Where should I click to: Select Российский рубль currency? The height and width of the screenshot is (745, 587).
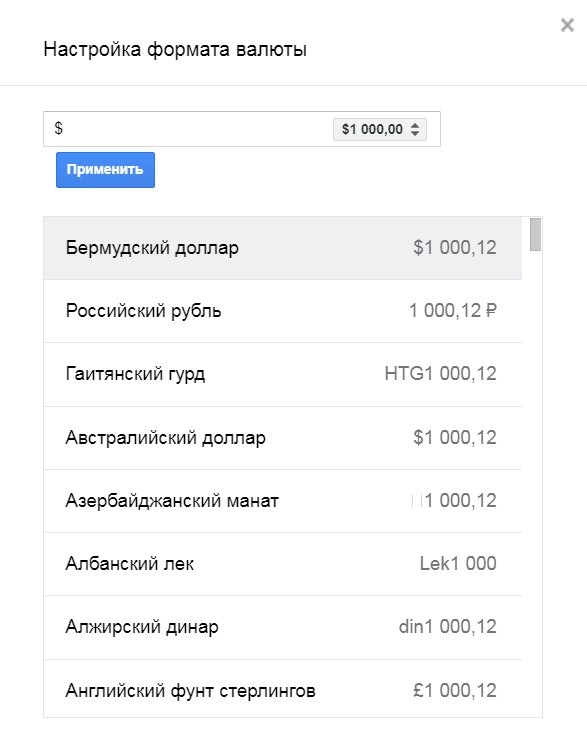click(283, 311)
